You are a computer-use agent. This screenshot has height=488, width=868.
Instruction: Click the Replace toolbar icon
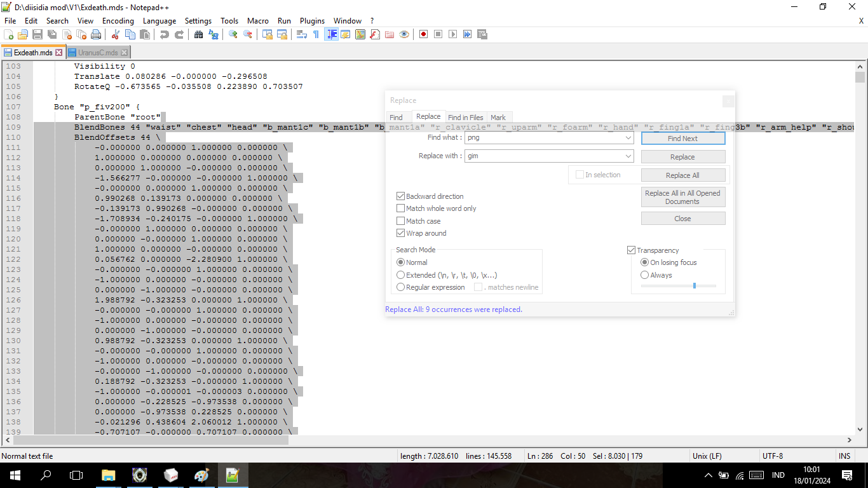pyautogui.click(x=213, y=34)
